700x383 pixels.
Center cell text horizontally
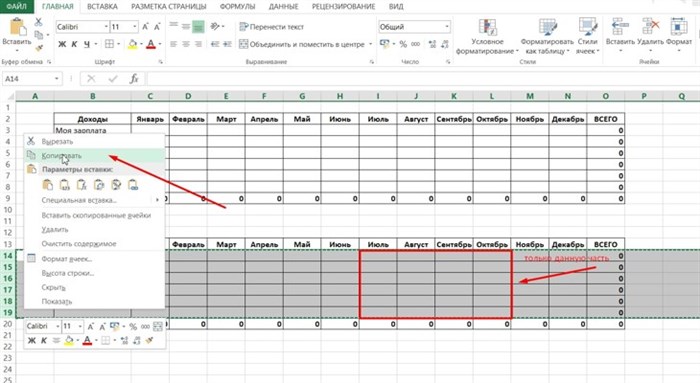coord(186,44)
